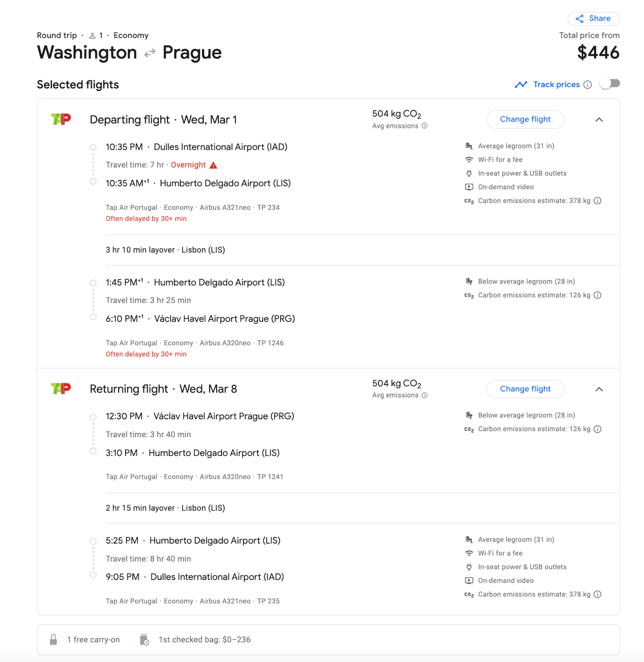644x662 pixels.
Task: Collapse the returning flight details chevron
Action: pos(599,389)
